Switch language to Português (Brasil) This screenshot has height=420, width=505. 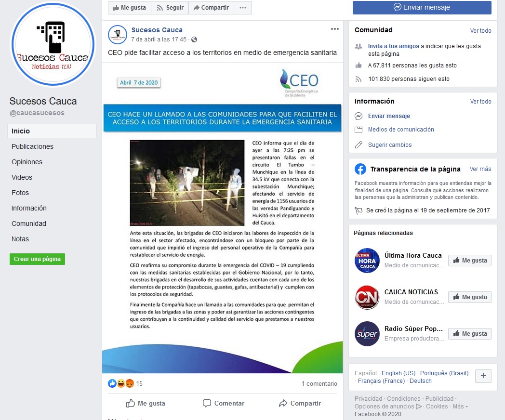(444, 373)
